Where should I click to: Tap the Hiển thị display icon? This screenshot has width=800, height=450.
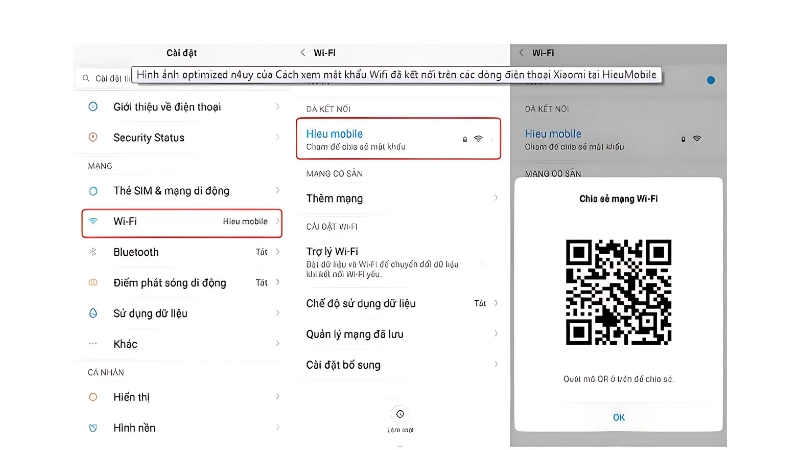(x=93, y=396)
